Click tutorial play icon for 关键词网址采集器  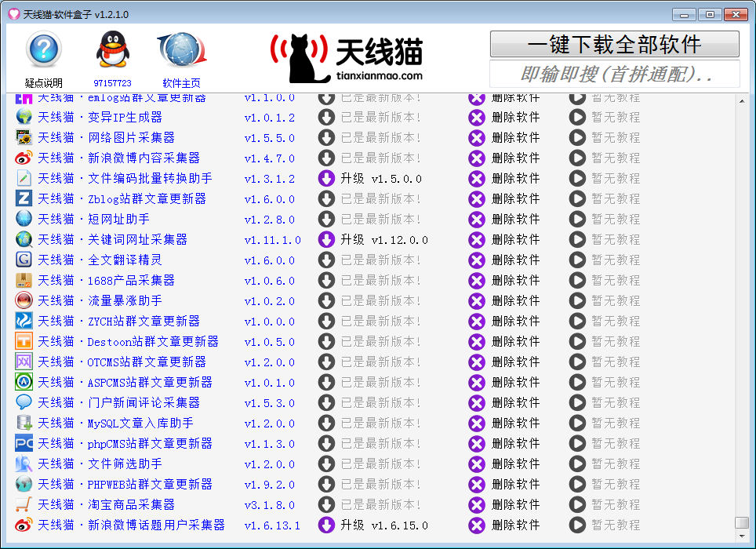(x=577, y=239)
